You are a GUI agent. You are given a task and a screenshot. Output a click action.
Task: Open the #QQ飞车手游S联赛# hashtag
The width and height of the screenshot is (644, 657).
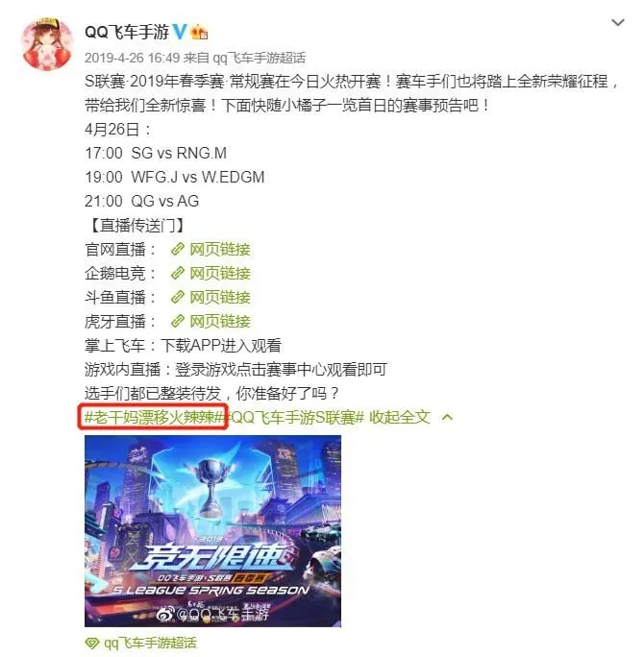(x=296, y=417)
